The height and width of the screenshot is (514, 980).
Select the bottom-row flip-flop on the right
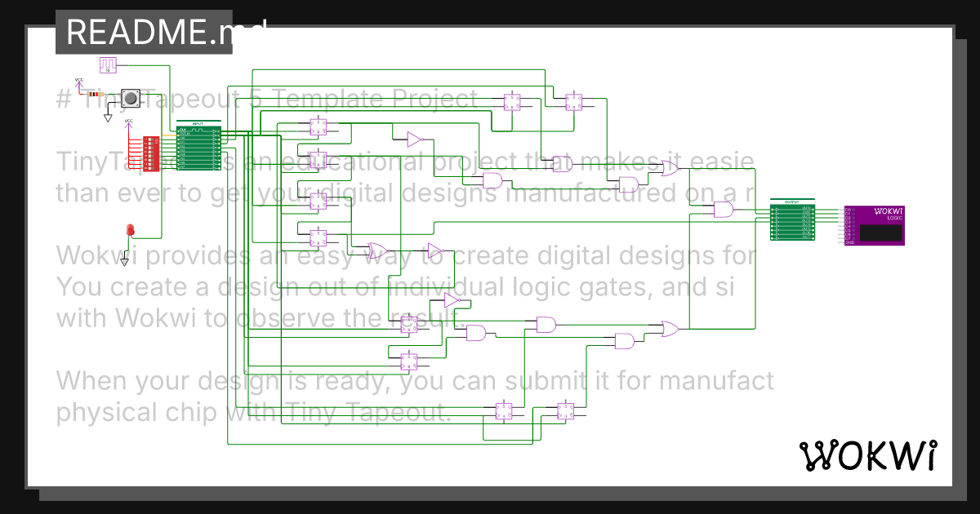(566, 411)
